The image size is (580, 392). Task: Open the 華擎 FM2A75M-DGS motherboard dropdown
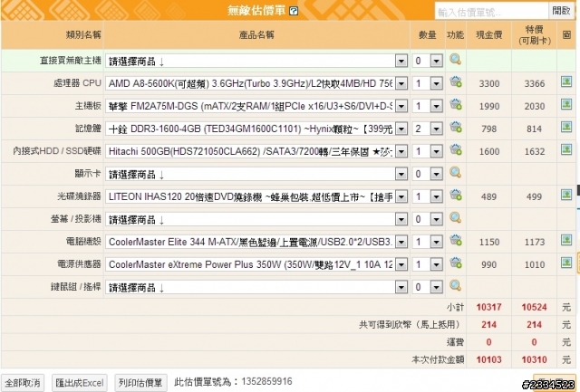(256, 107)
